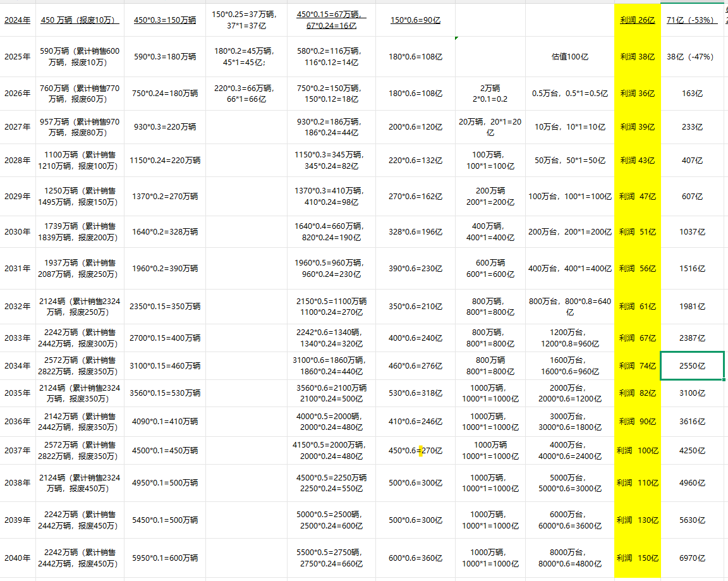Select the '利润 90亿' cell
Image resolution: width=728 pixels, height=581 pixels.
(637, 422)
